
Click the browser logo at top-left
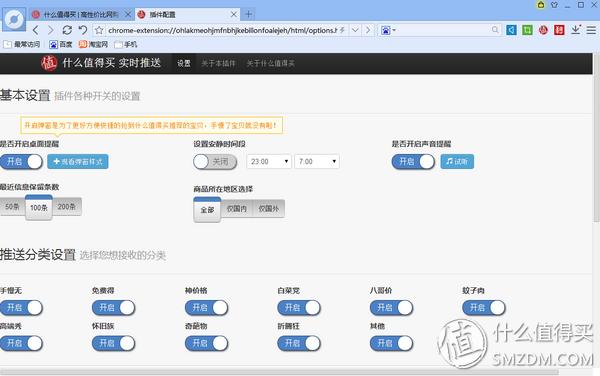(15, 19)
